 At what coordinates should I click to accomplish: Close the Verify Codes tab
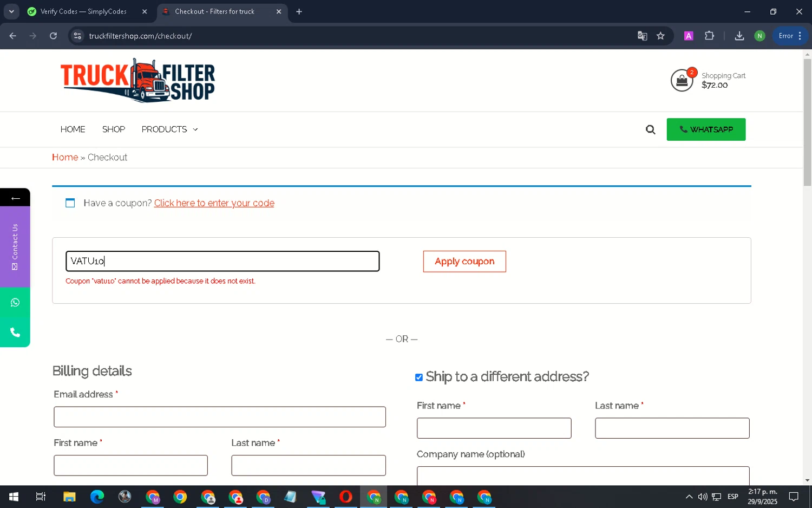pyautogui.click(x=145, y=11)
